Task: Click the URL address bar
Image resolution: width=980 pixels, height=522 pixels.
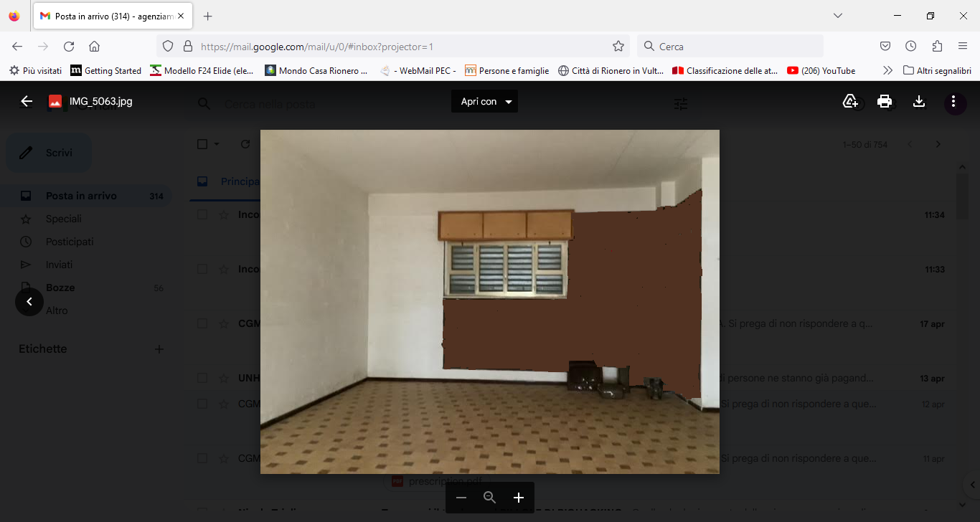Action: (393, 47)
